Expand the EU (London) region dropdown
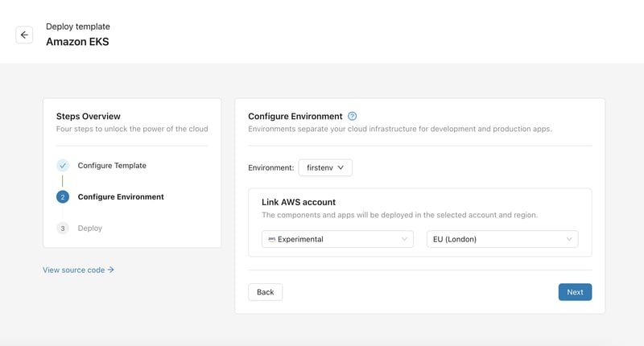Screen dimensions: 644x346 [x=502, y=239]
